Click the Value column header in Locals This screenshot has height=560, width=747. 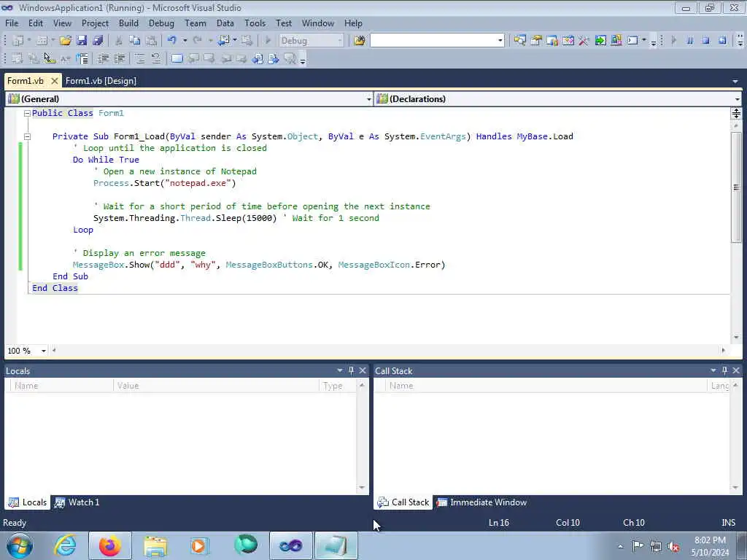coord(216,386)
